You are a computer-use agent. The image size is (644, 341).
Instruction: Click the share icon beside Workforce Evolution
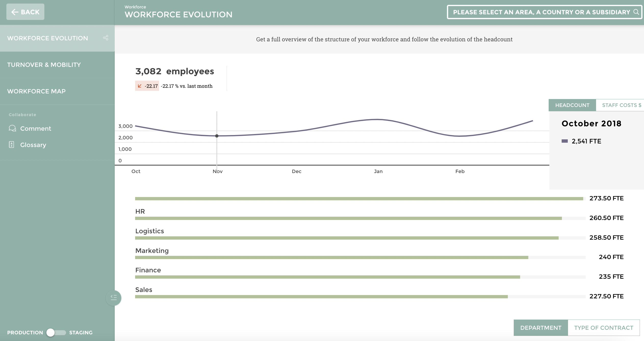tap(106, 38)
